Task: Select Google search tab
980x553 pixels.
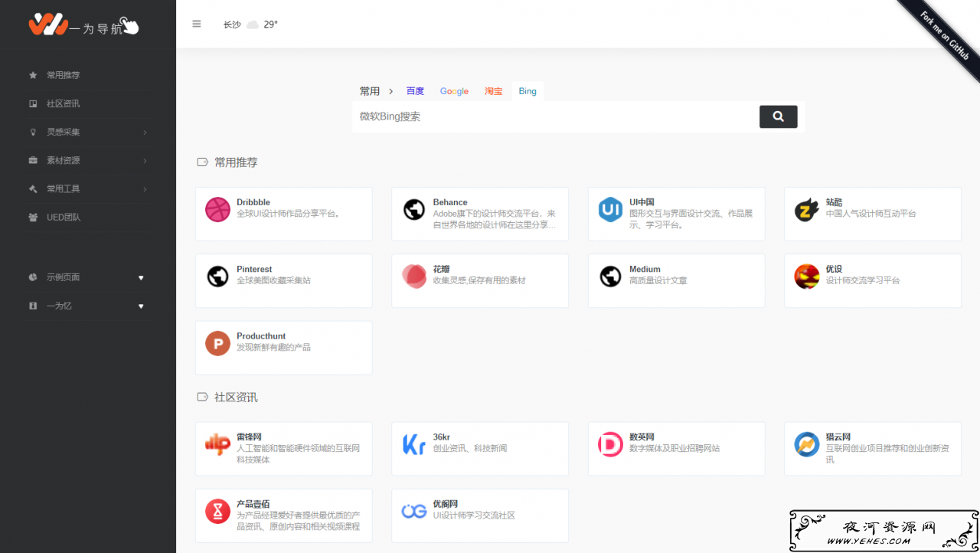Action: [454, 91]
